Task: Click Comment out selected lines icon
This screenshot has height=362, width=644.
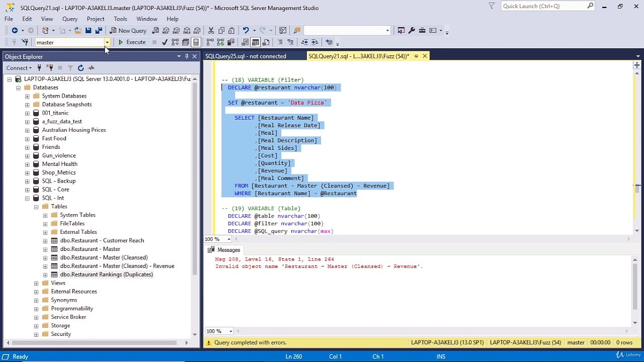Action: point(280,42)
